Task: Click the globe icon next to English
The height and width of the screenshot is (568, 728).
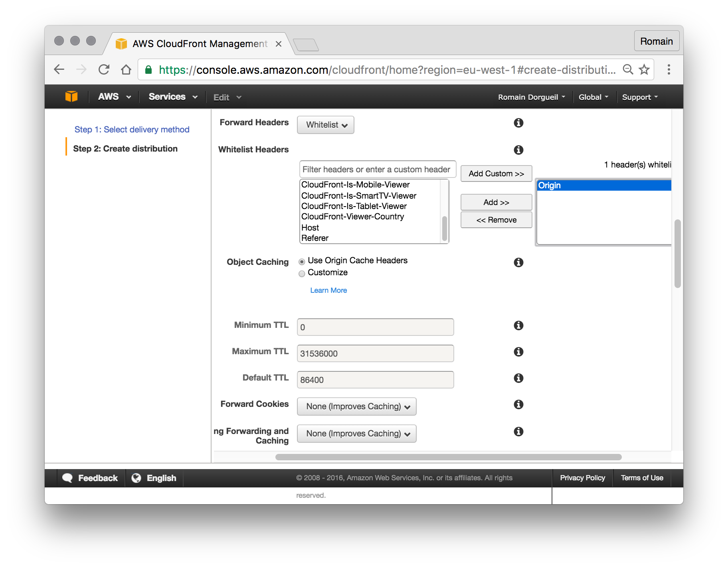Action: coord(137,477)
